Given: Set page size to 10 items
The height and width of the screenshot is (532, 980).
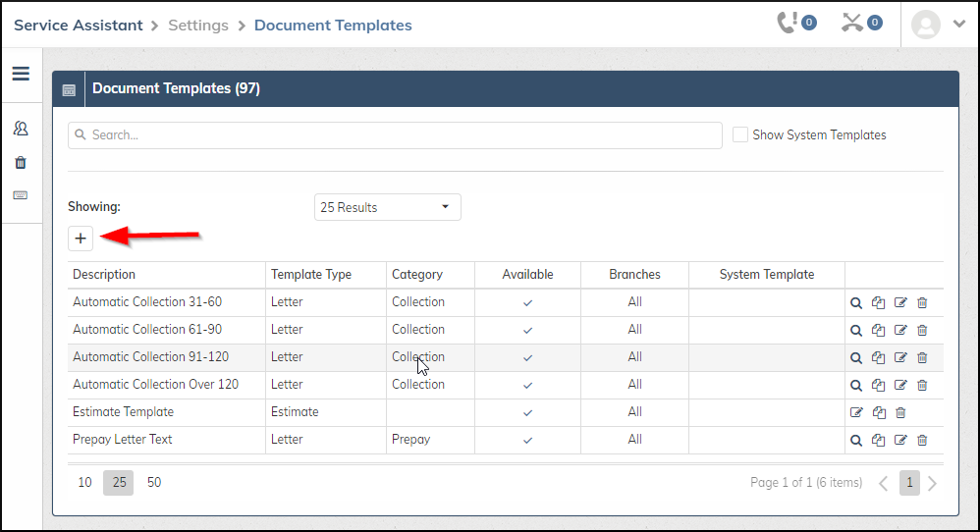Looking at the screenshot, I should coord(85,483).
